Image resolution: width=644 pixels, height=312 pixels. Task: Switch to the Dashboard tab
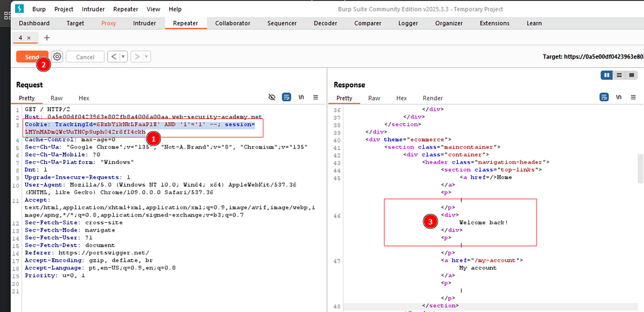[34, 23]
